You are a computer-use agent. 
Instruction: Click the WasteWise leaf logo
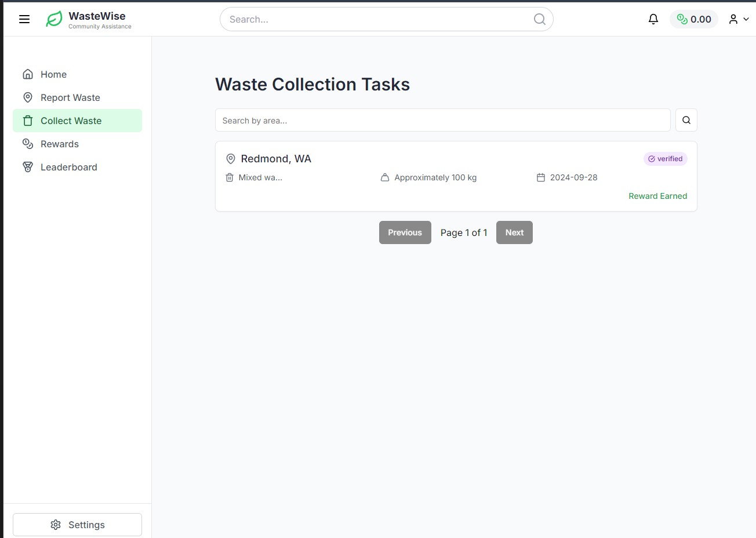pos(53,19)
